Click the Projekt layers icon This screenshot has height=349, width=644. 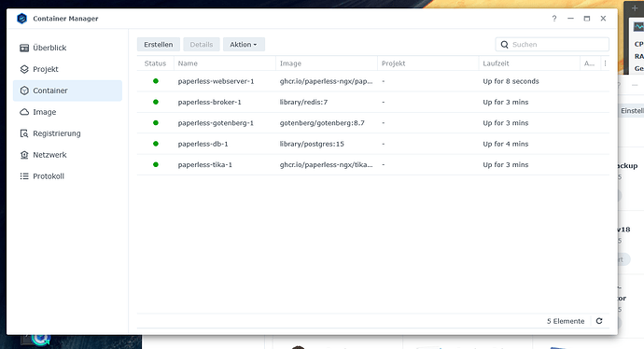(24, 69)
